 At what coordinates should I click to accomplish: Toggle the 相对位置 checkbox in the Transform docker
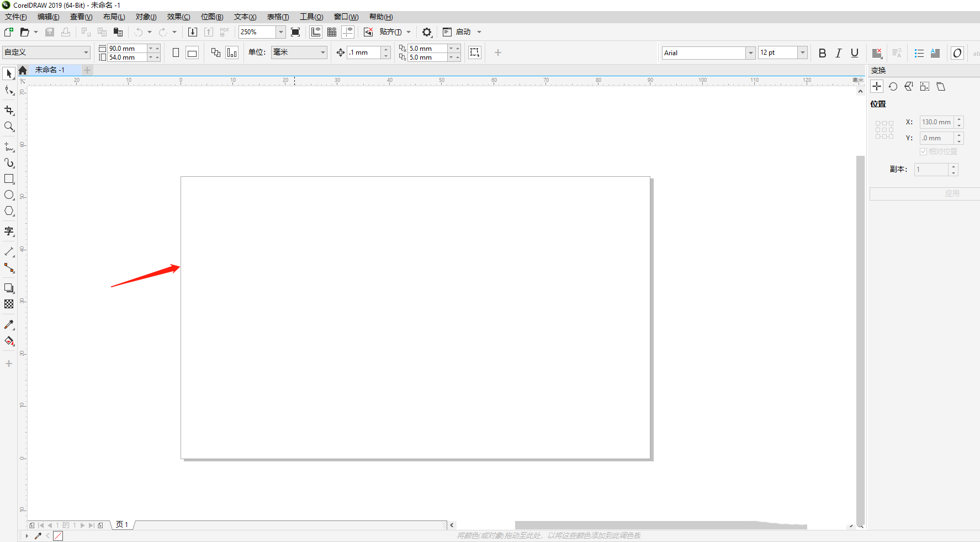924,151
